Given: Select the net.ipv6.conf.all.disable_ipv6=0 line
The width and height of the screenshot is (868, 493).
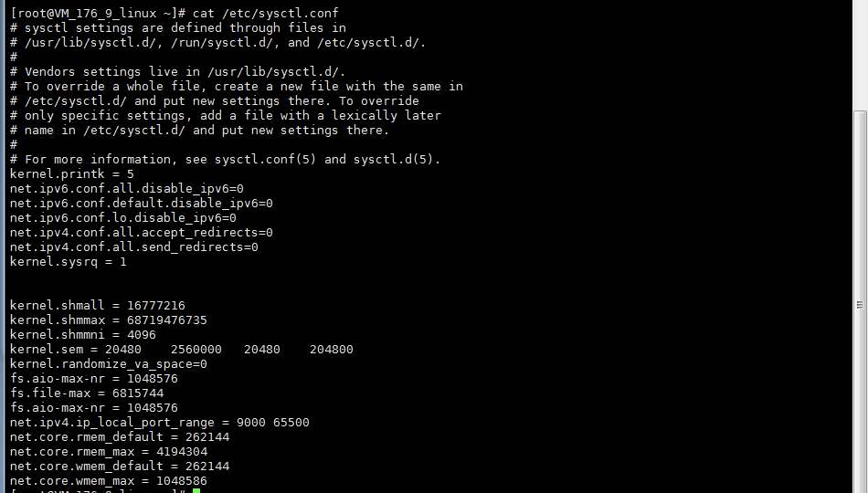Looking at the screenshot, I should click(127, 189).
